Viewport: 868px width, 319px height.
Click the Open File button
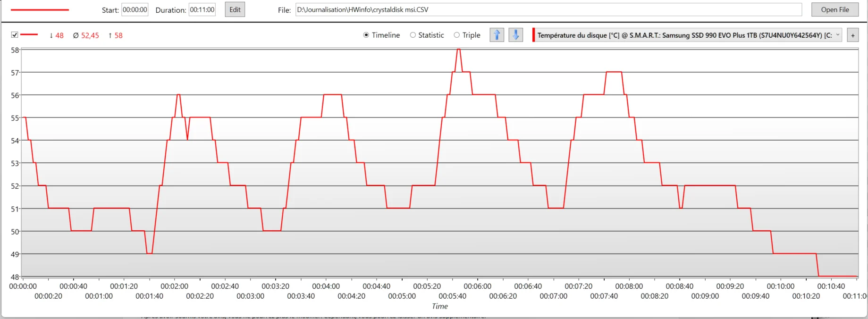[x=834, y=9]
